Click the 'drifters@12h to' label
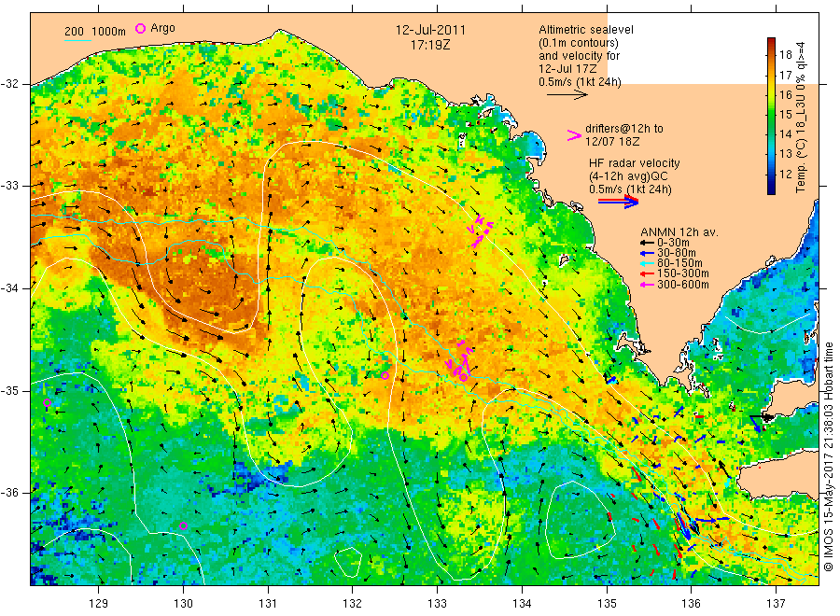The width and height of the screenshot is (840, 616). pyautogui.click(x=624, y=129)
